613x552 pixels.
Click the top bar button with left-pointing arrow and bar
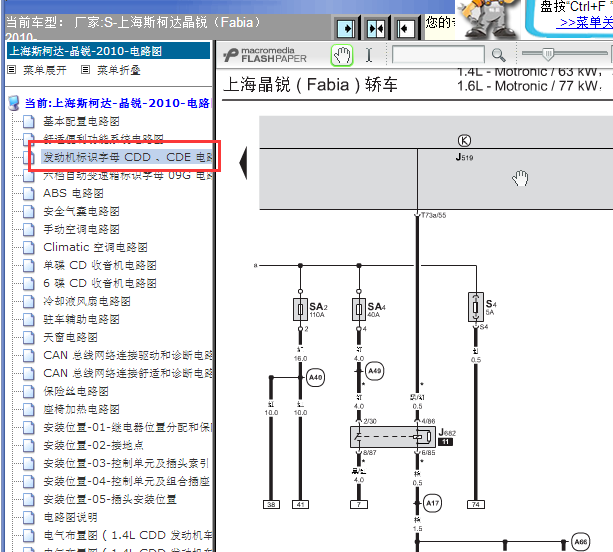405,28
